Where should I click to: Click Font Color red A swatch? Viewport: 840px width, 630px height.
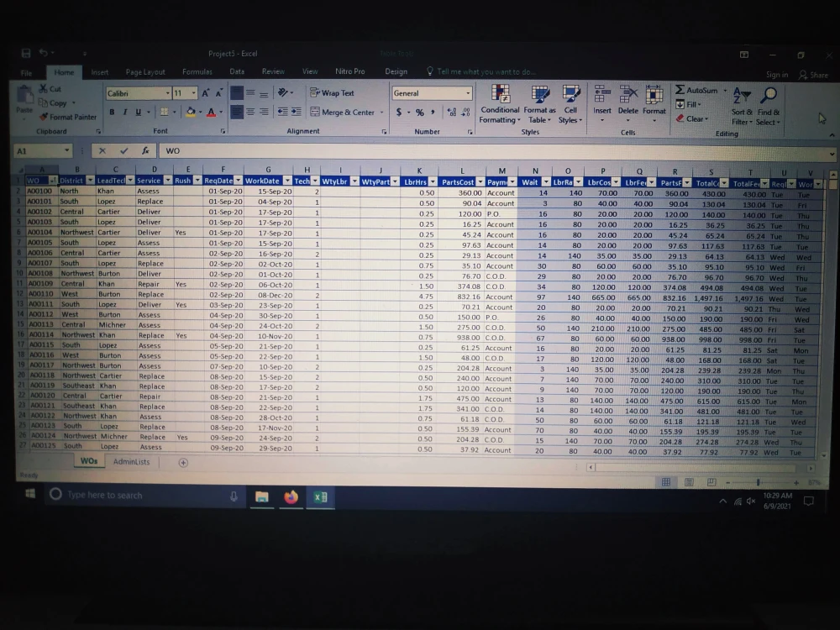coord(211,112)
